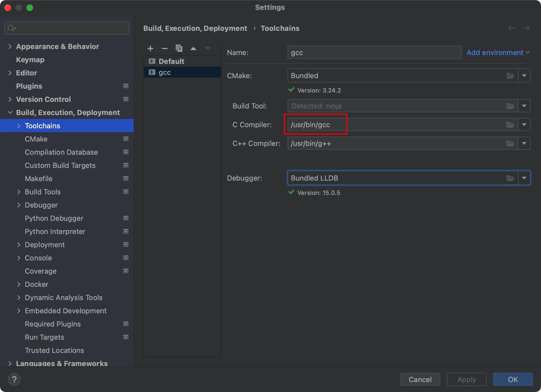Click browse folder icon in Debugger field

[510, 178]
